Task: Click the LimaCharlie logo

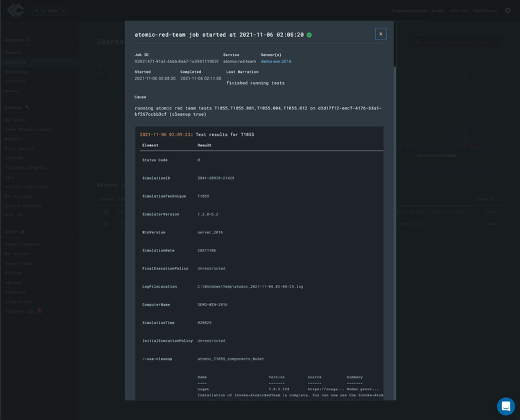Action: click(16, 10)
